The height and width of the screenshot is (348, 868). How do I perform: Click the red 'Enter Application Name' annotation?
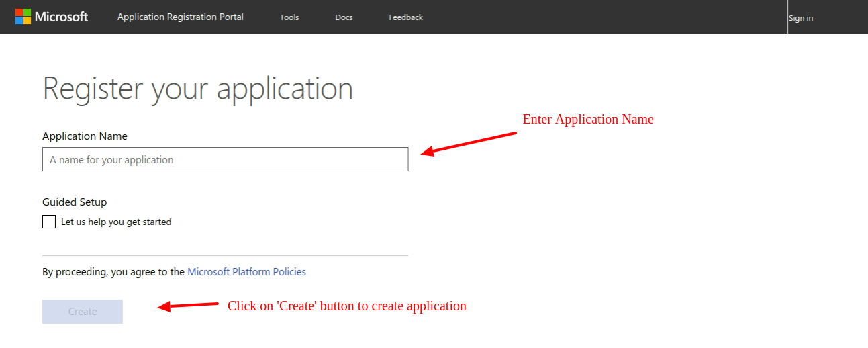(x=587, y=119)
